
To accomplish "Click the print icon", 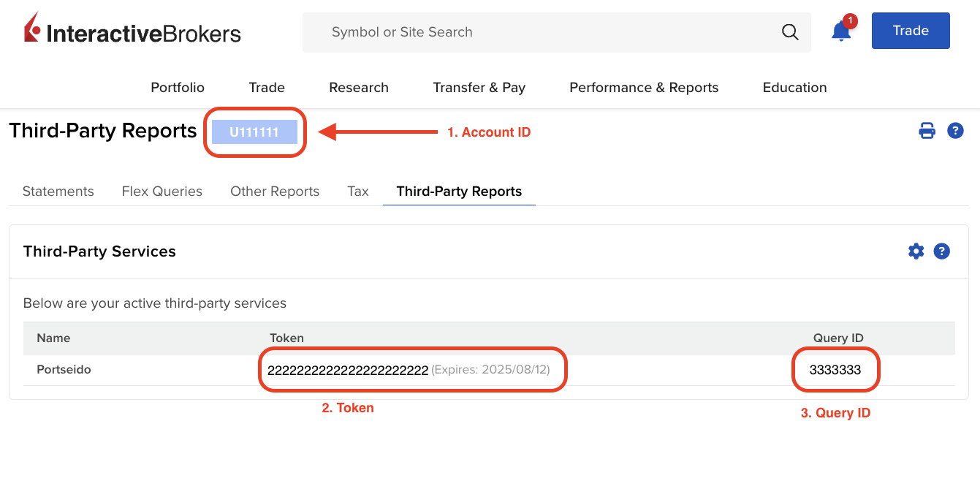I will tap(927, 131).
